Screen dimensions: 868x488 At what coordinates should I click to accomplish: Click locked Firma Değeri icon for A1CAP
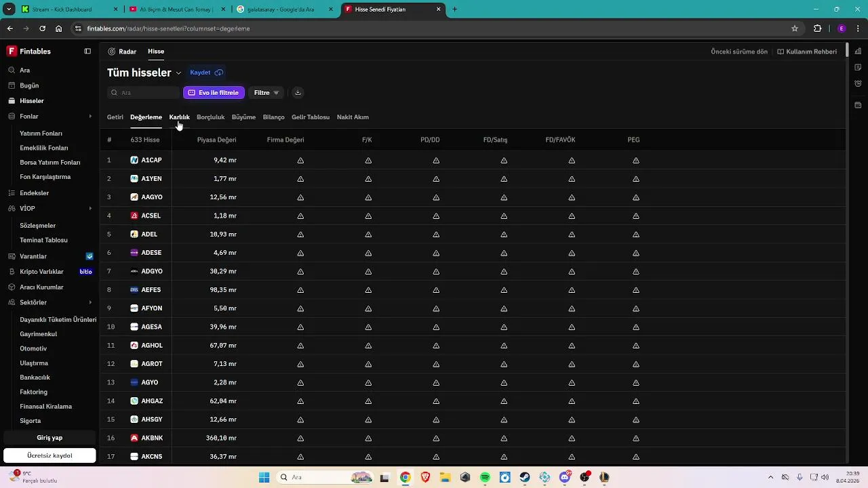tap(300, 161)
